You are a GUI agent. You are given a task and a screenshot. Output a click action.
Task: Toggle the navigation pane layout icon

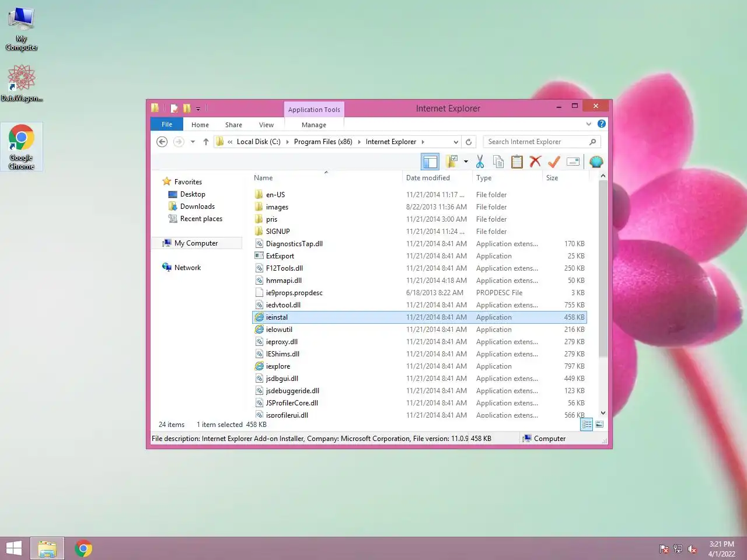coord(430,162)
